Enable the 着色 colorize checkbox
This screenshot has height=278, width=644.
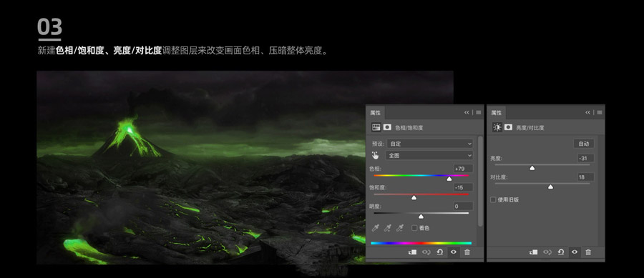tap(414, 228)
